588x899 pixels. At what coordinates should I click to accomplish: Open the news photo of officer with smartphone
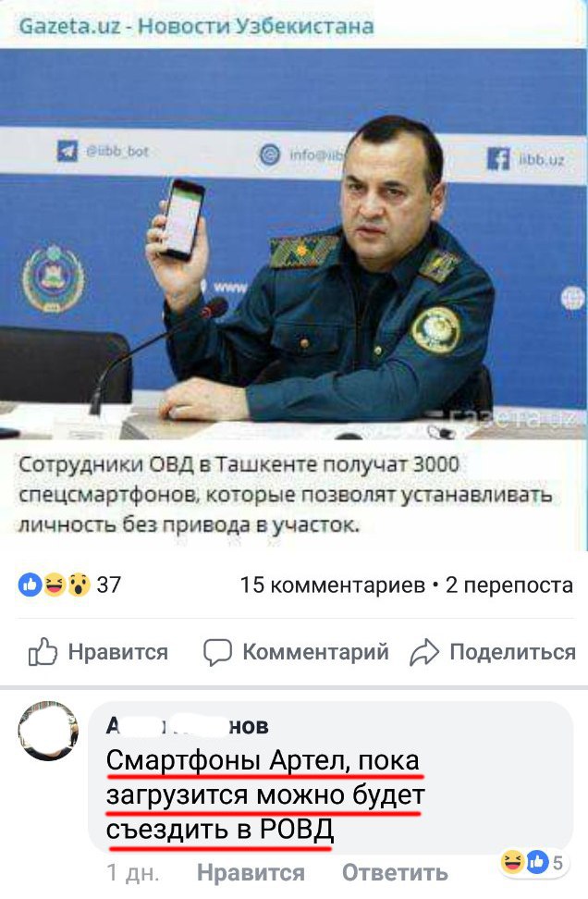pyautogui.click(x=293, y=243)
